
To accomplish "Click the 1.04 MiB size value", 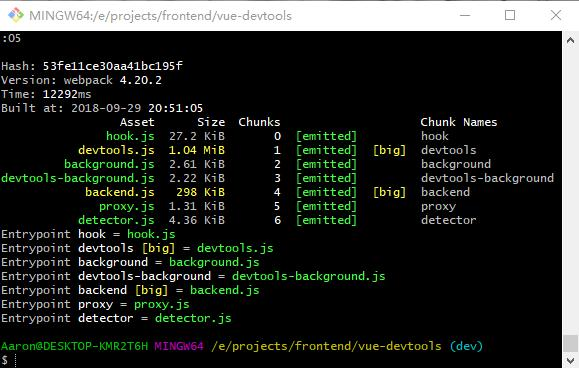I will [197, 150].
